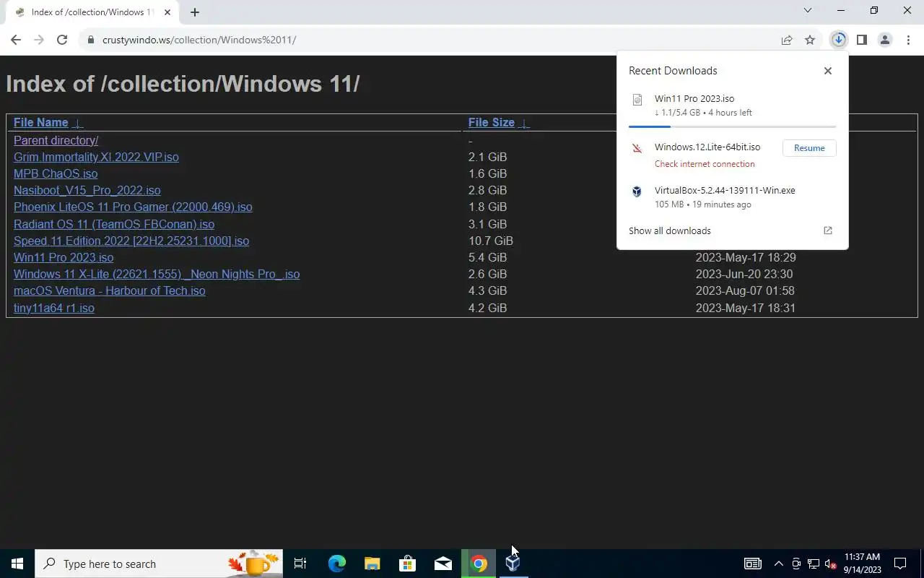Image resolution: width=924 pixels, height=578 pixels.
Task: Sort by File Size header
Action: pos(492,123)
